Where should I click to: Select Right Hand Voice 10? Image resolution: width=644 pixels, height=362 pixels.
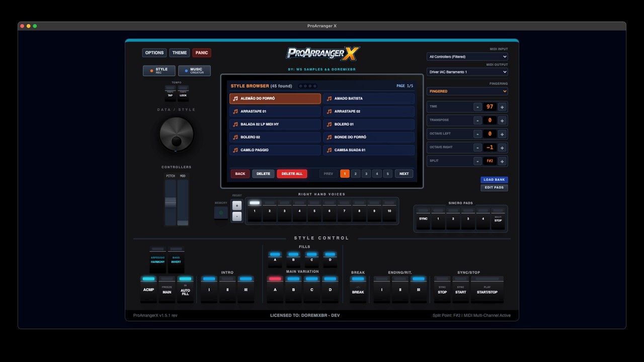coord(389,211)
